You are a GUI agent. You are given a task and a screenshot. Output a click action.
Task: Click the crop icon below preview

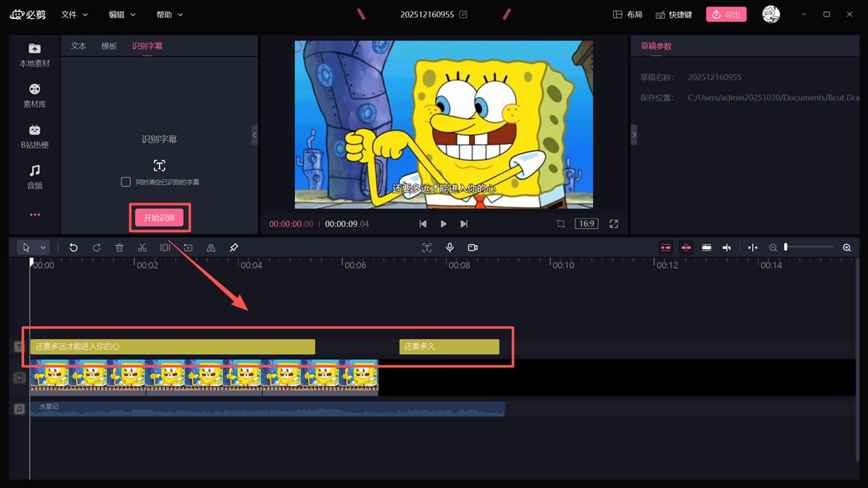click(561, 224)
